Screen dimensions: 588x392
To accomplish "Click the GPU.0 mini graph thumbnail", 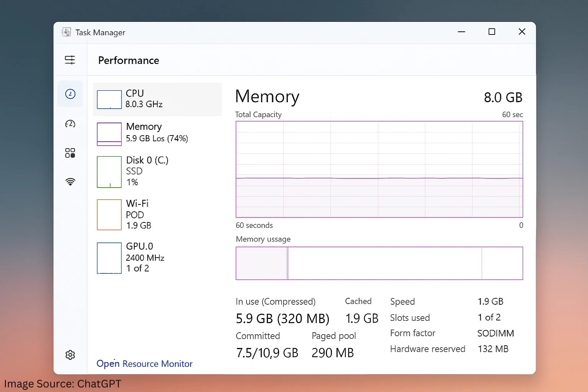I will click(x=109, y=258).
